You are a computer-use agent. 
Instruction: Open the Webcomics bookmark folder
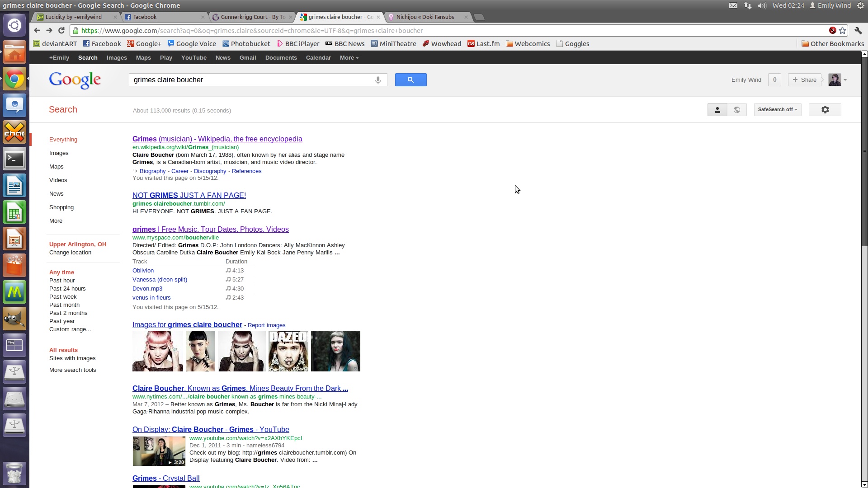pos(528,44)
